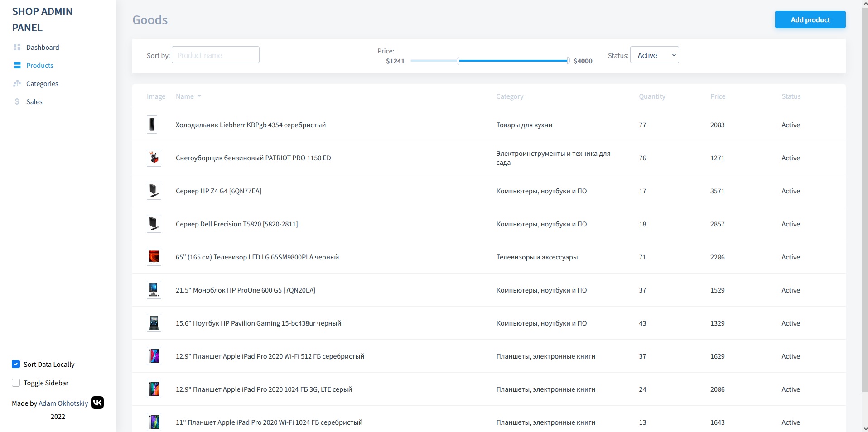This screenshot has width=868, height=432.
Task: Open Adam Okhotskiy author link
Action: tap(63, 403)
